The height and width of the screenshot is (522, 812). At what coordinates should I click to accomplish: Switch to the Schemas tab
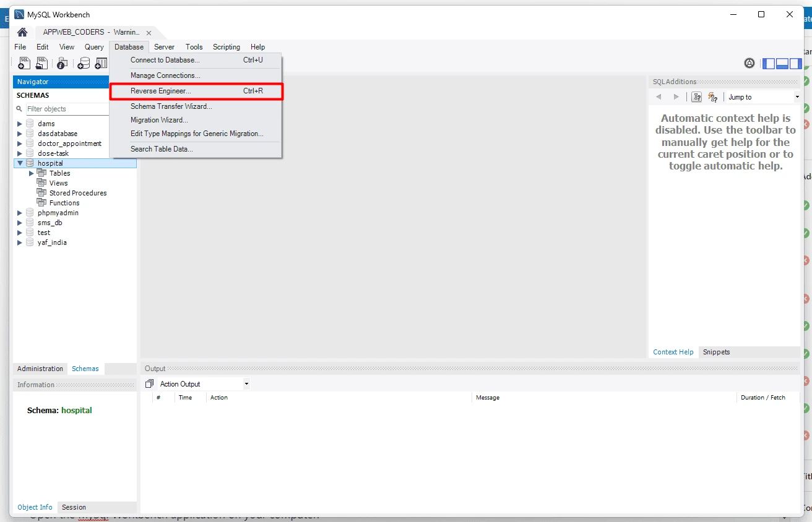pyautogui.click(x=85, y=369)
